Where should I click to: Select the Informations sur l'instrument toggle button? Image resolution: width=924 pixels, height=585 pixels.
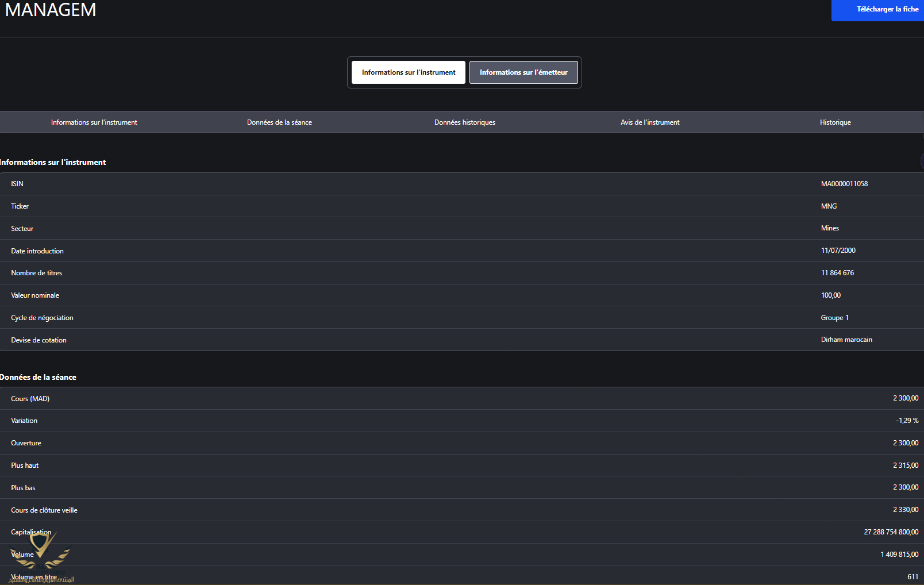pos(408,72)
